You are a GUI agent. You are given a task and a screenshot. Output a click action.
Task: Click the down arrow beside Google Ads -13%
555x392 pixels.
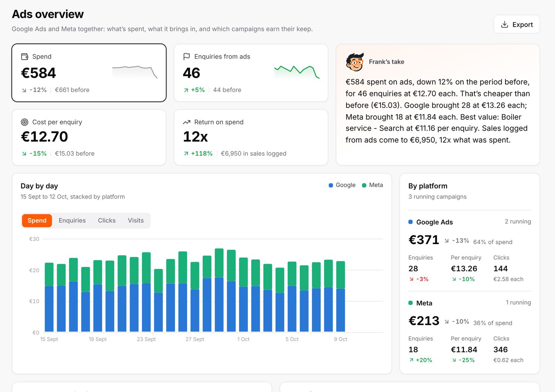[447, 241]
